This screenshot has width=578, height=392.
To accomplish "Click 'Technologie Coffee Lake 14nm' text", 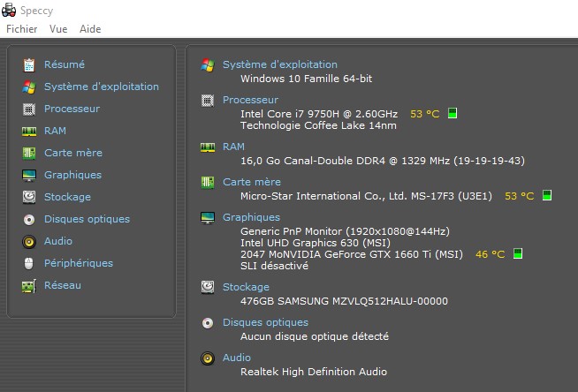I will tap(318, 125).
